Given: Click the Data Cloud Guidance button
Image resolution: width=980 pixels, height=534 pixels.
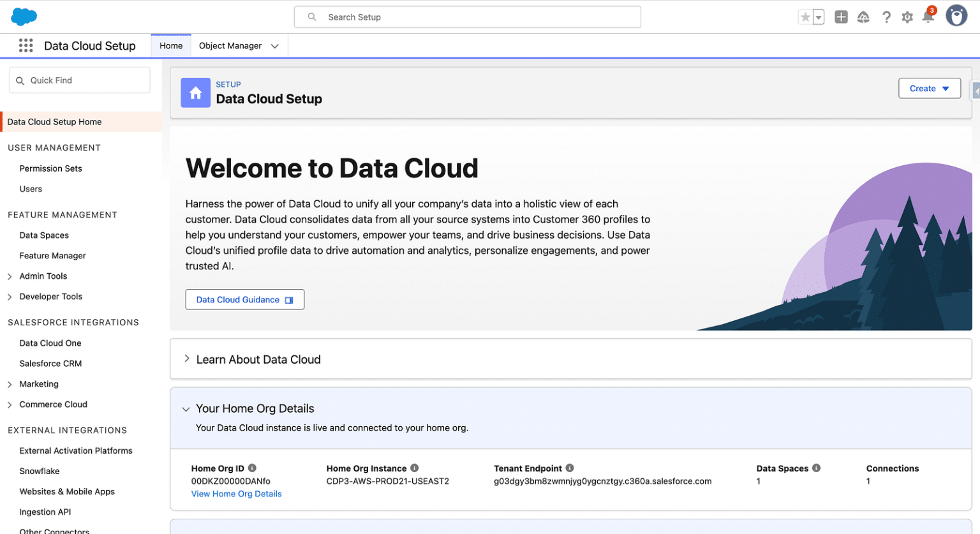Looking at the screenshot, I should (x=244, y=299).
